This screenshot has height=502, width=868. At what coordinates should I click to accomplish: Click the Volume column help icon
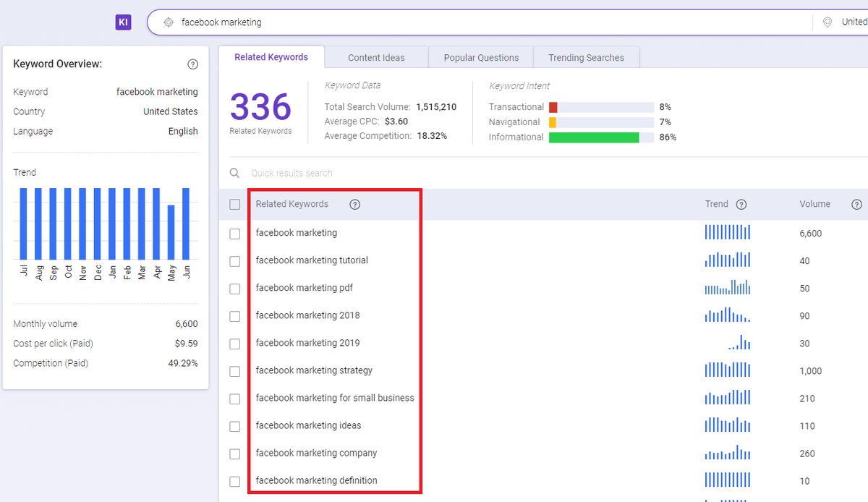pyautogui.click(x=856, y=205)
